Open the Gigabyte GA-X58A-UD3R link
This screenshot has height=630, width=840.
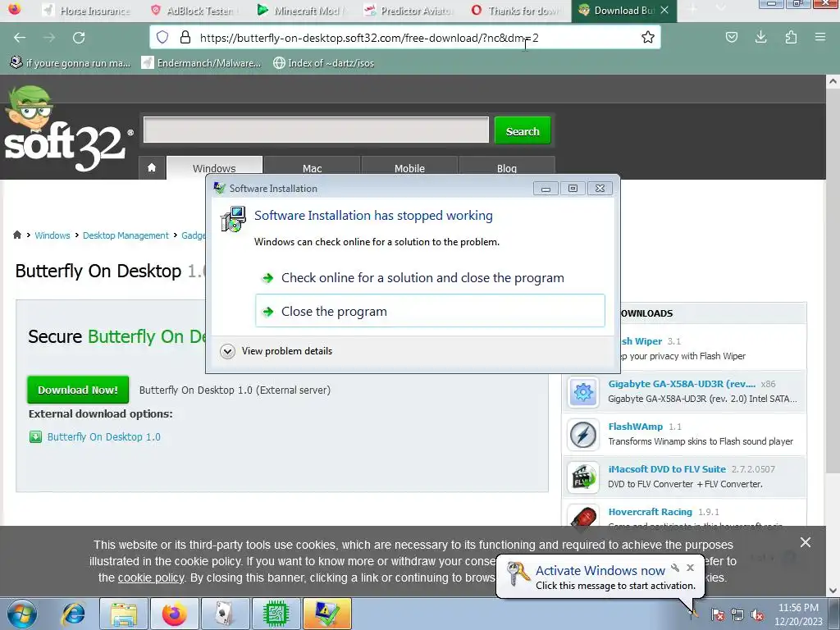pyautogui.click(x=682, y=384)
